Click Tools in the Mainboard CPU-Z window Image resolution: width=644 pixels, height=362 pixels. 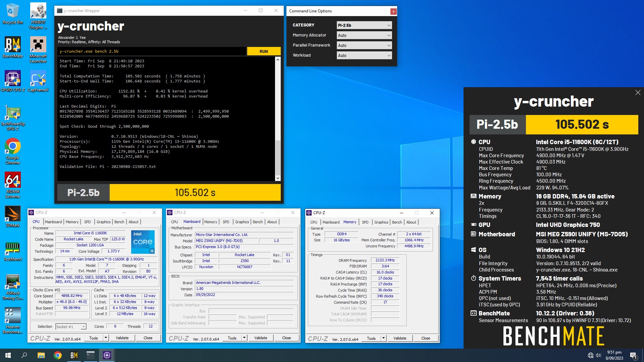pos(232,338)
